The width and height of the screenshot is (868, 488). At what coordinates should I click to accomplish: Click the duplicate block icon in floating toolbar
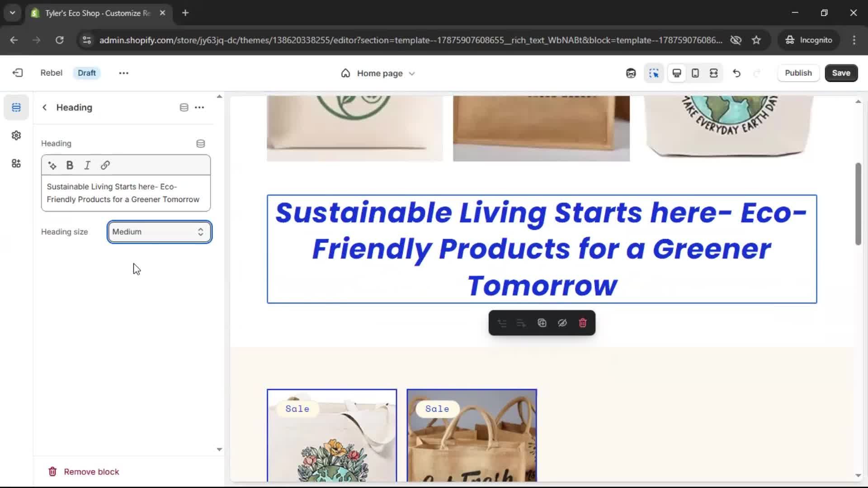[x=542, y=323]
